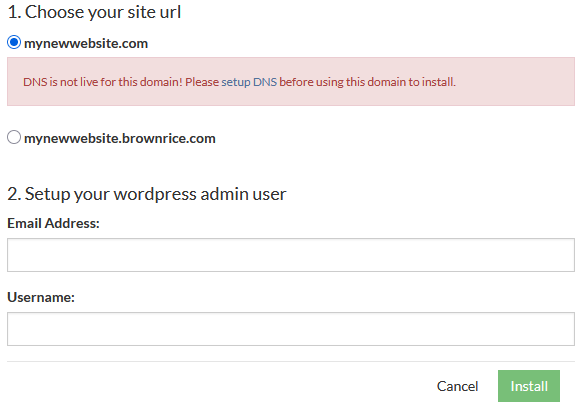This screenshot has width=582, height=416.
Task: Select the mynewwebsite.com radio button
Action: (14, 42)
